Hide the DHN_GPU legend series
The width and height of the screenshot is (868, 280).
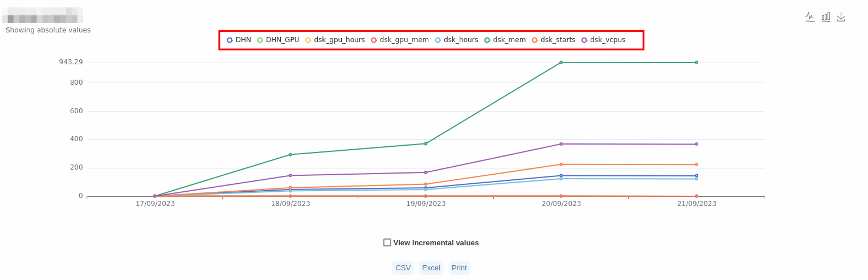pyautogui.click(x=278, y=40)
